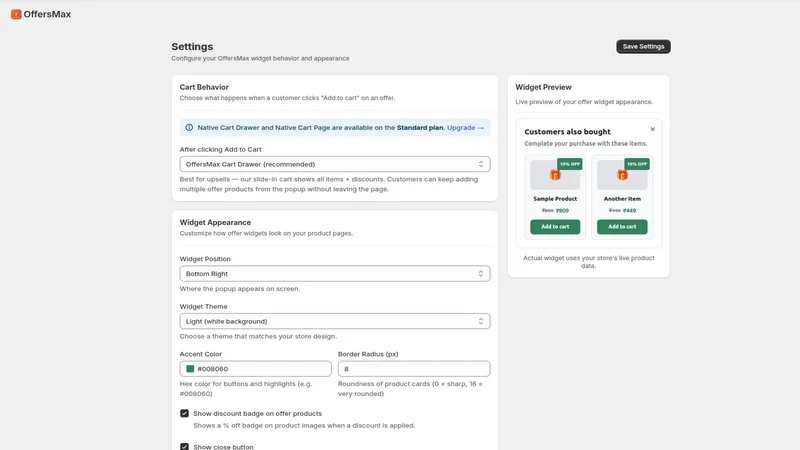
Task: Click the Widget Appearance section title
Action: point(215,222)
